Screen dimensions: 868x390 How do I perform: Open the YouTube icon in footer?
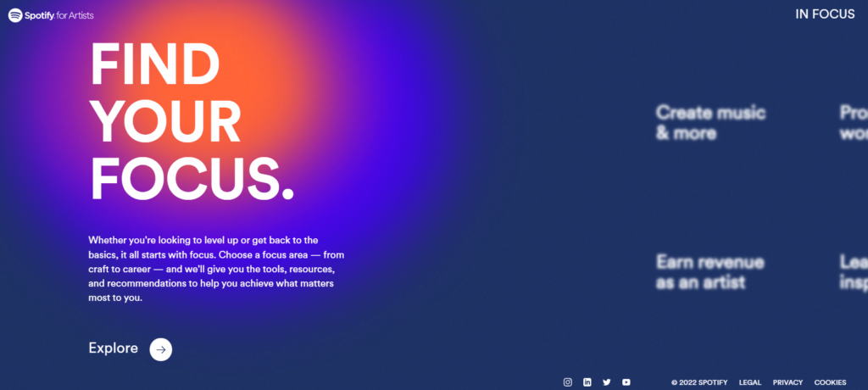[x=626, y=382]
